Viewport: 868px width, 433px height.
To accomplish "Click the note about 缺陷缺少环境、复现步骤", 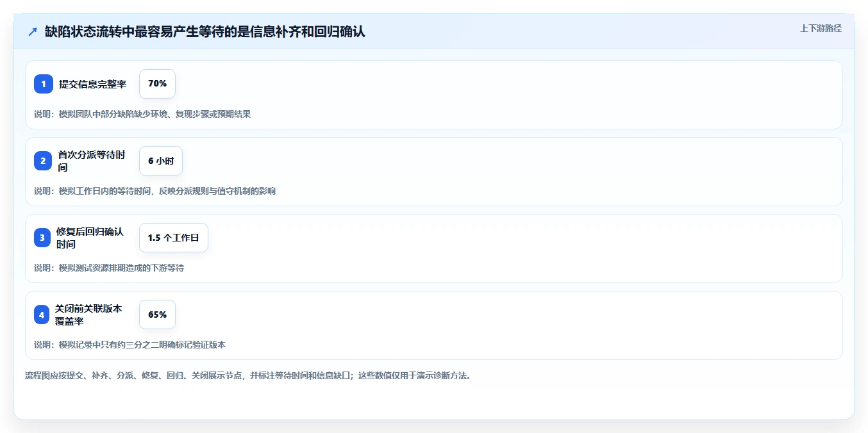I will pos(142,114).
